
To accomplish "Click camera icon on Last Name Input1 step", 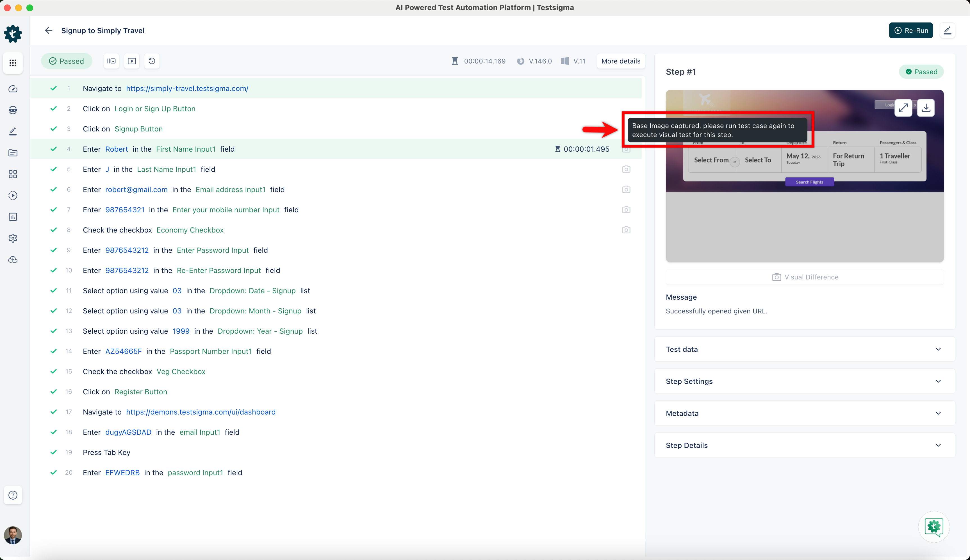I will [x=626, y=169].
